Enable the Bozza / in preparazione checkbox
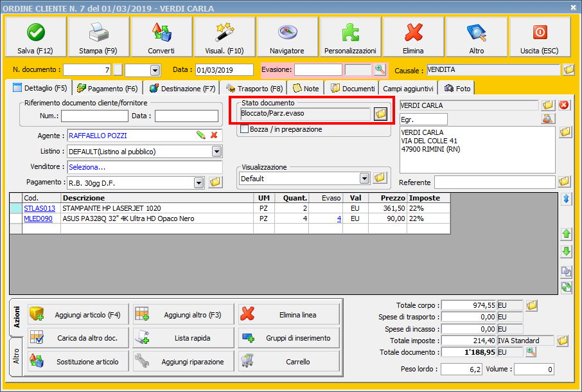Viewport: 582px width, 392px height. coord(245,129)
